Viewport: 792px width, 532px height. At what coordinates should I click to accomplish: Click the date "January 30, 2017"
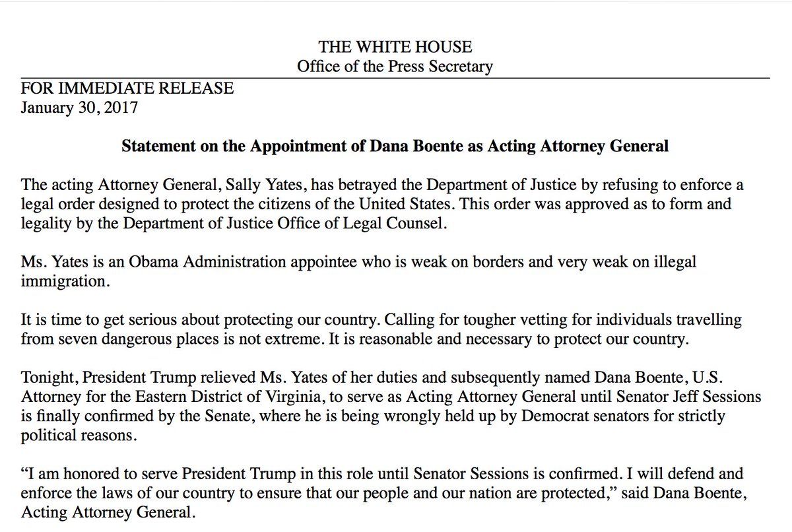(x=79, y=108)
